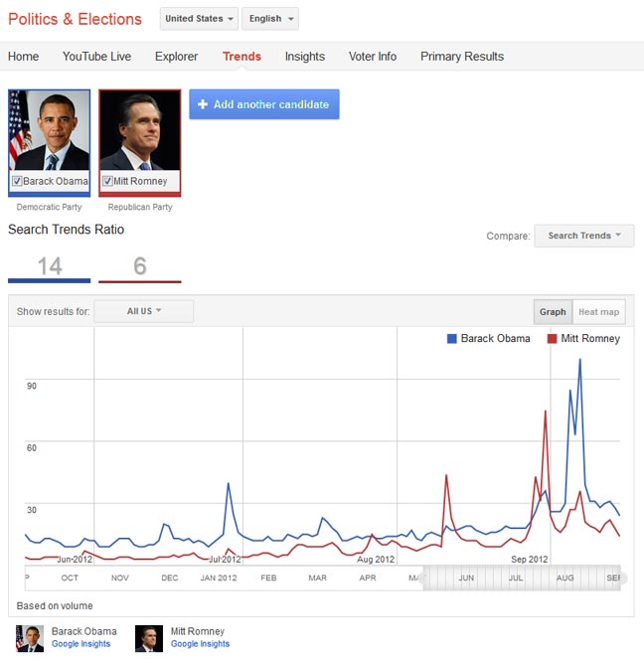Uncheck the Barack Obama checkbox
The height and width of the screenshot is (661, 644).
click(17, 182)
